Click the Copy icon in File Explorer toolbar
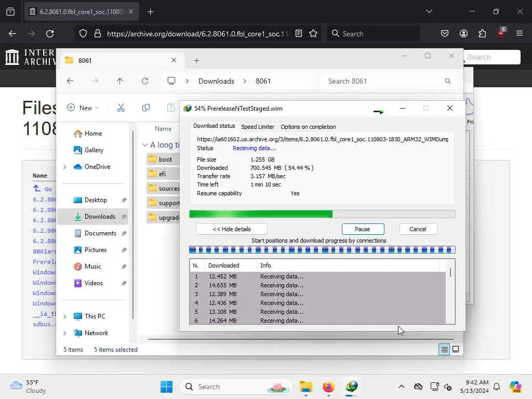The image size is (532, 399). tap(146, 108)
